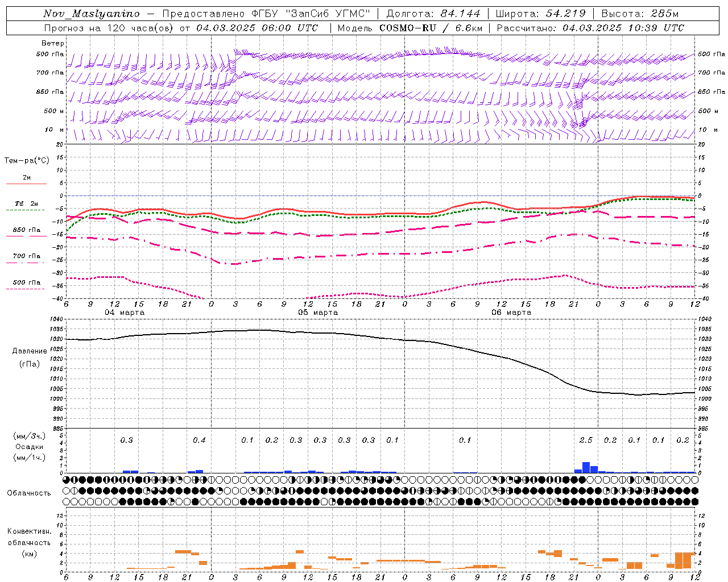This screenshot has width=728, height=582.
Task: Click the station name "Nov_Maslyanino"
Action: [92, 14]
